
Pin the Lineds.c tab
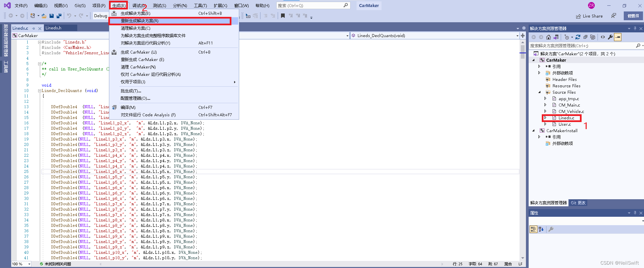[x=33, y=28]
